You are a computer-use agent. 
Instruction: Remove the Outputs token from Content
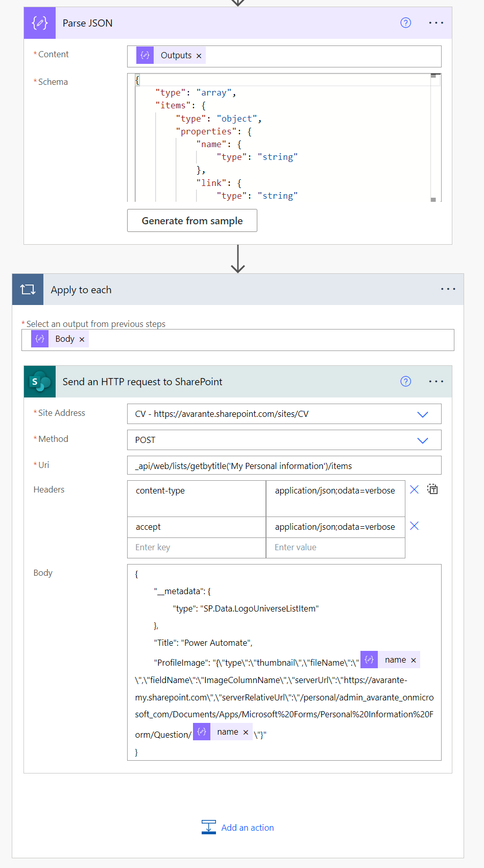(x=199, y=56)
